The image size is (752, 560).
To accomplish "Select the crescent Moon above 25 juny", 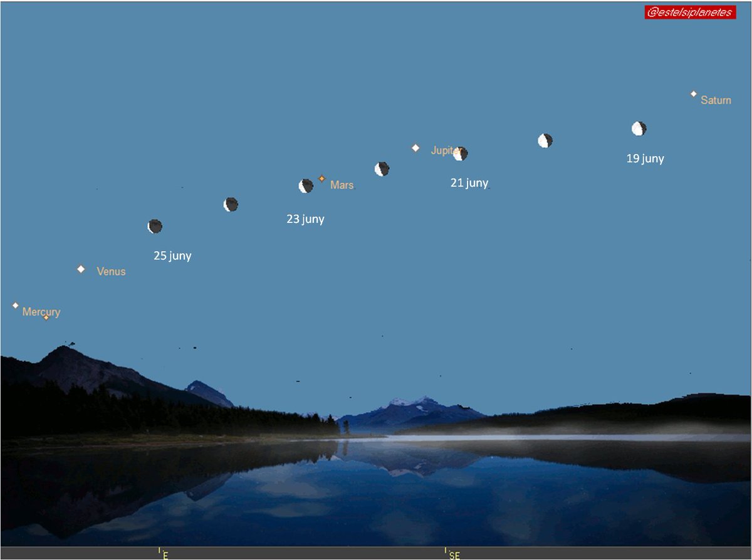I will pyautogui.click(x=155, y=226).
